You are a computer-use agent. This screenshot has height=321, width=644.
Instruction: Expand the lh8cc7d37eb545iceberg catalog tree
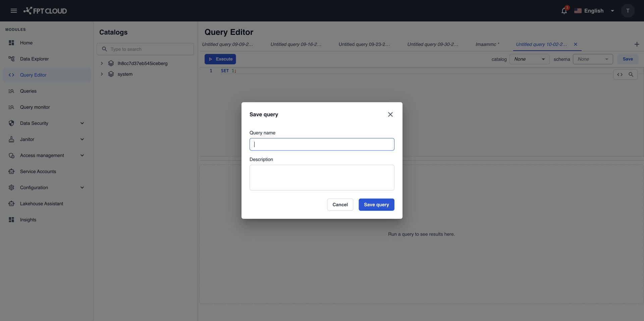click(102, 63)
